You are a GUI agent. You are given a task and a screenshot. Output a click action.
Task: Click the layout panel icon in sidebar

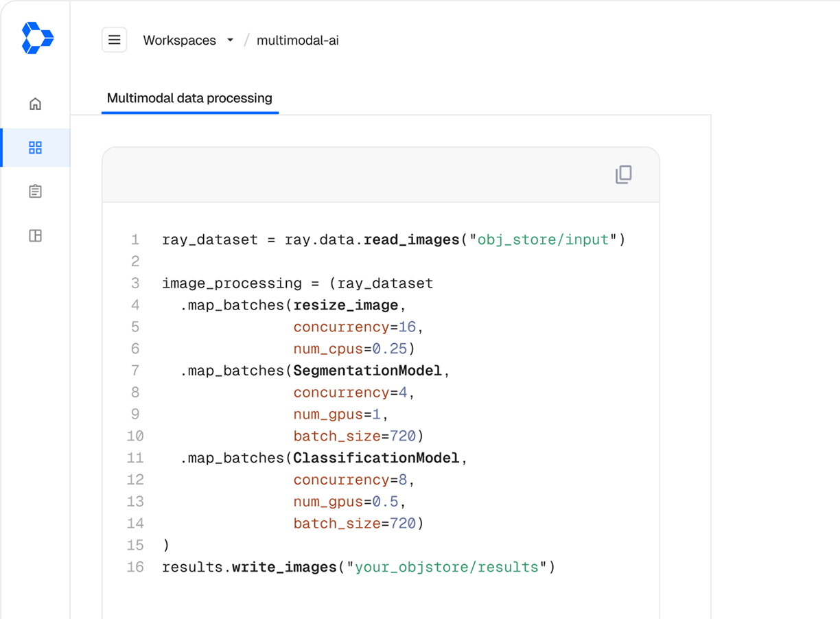35,235
